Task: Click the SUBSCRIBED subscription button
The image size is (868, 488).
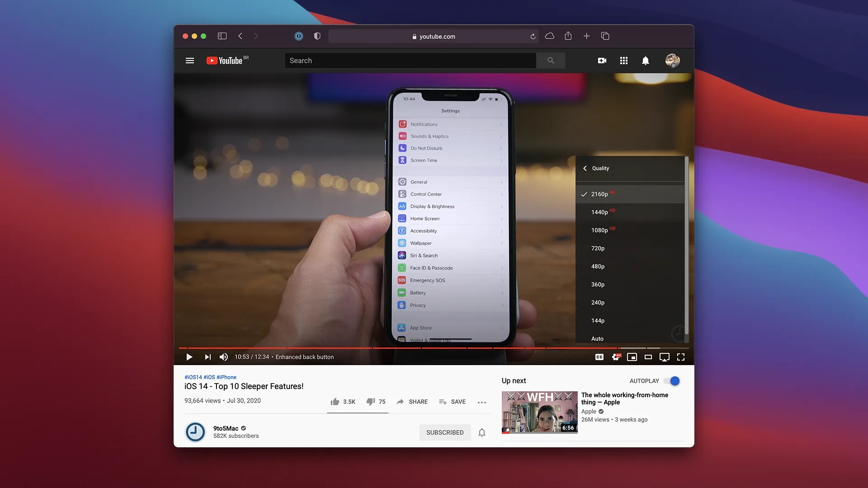Action: tap(445, 432)
